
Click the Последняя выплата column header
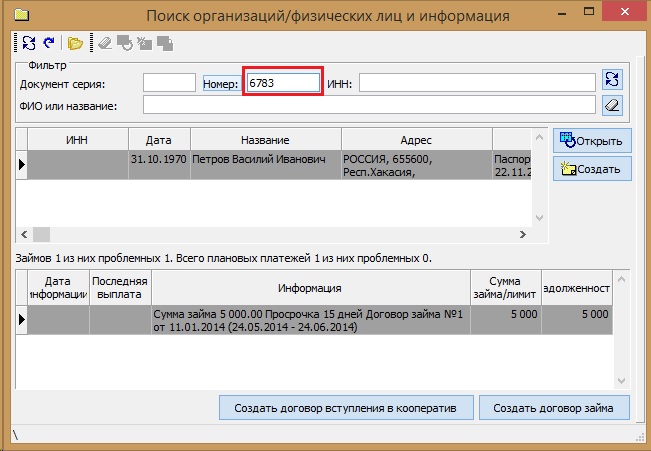click(120, 288)
